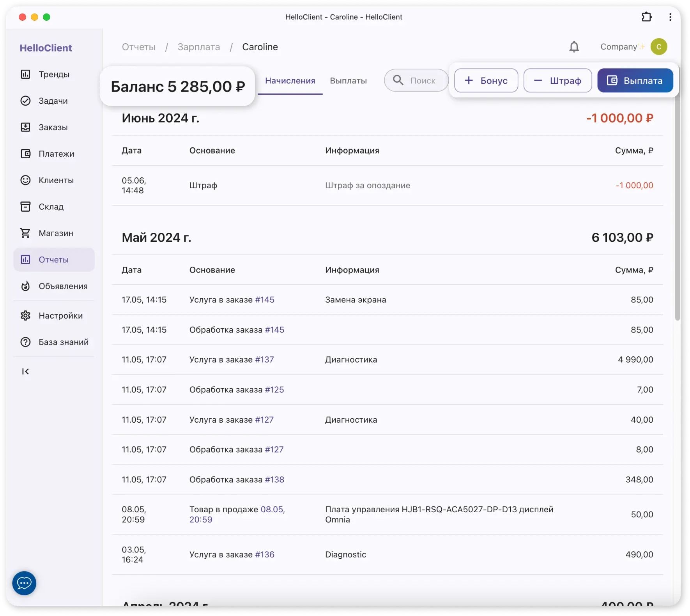690x616 pixels.
Task: Collapse the sidebar with the arrow
Action: 25,372
